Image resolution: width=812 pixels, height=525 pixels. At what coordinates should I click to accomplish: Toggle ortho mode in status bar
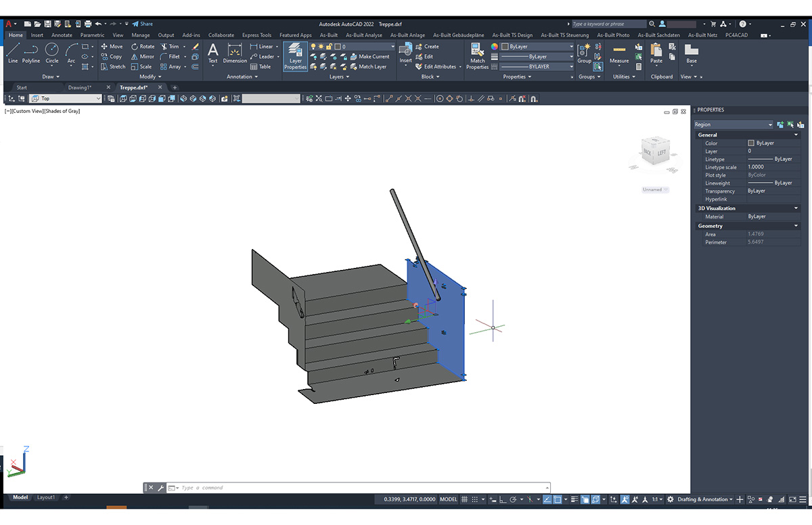point(503,499)
